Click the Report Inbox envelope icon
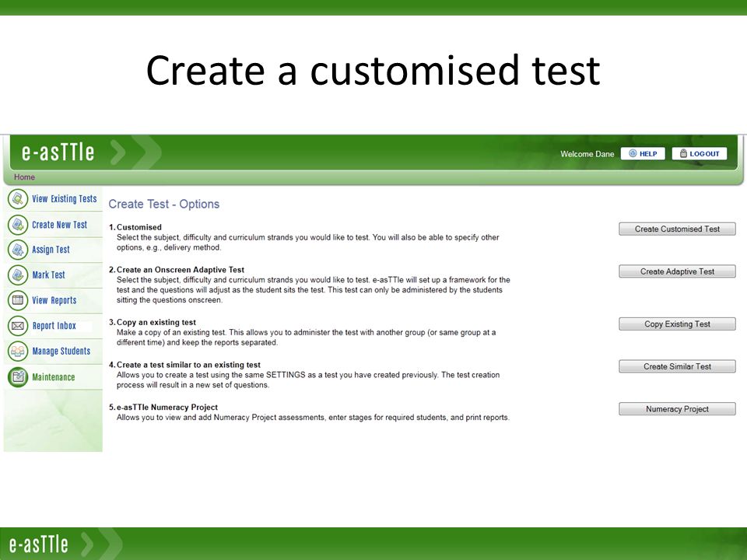 18,326
